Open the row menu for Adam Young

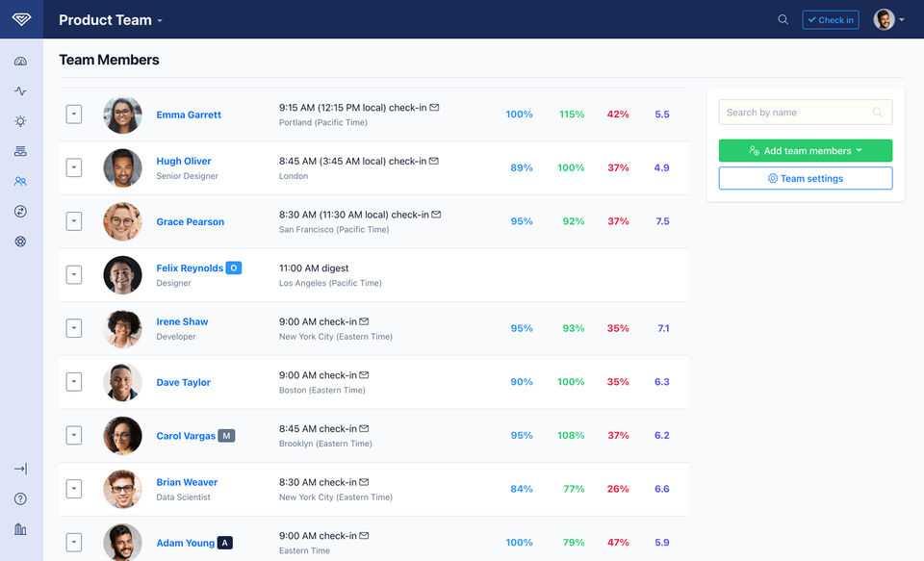point(74,542)
